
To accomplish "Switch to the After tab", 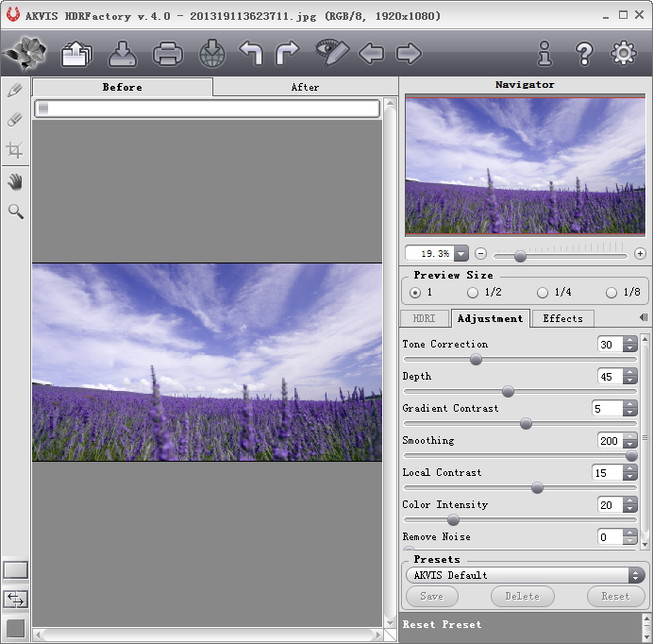I will point(305,87).
